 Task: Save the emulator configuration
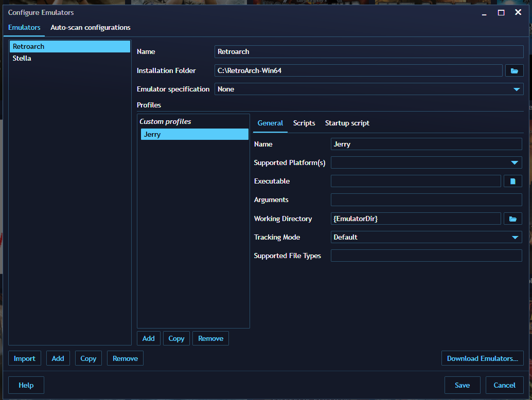click(x=462, y=385)
